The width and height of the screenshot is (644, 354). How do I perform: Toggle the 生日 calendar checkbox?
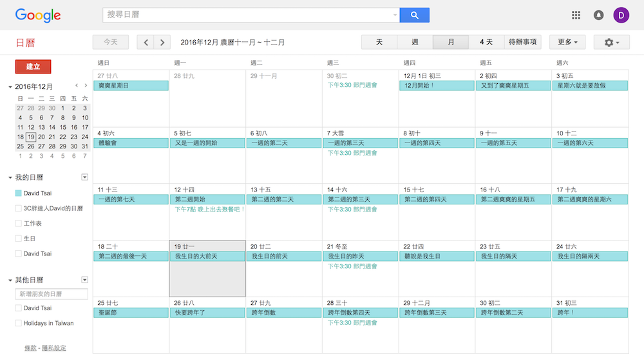(18, 239)
